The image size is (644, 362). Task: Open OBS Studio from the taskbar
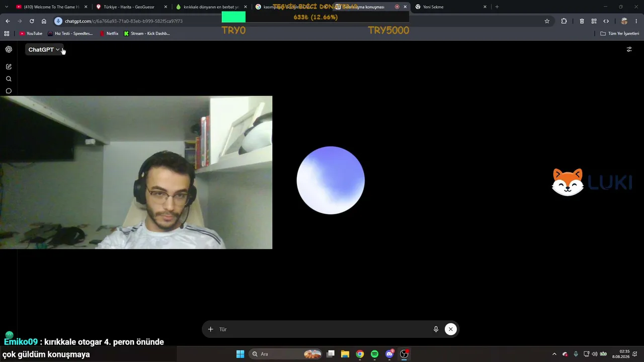(x=404, y=354)
